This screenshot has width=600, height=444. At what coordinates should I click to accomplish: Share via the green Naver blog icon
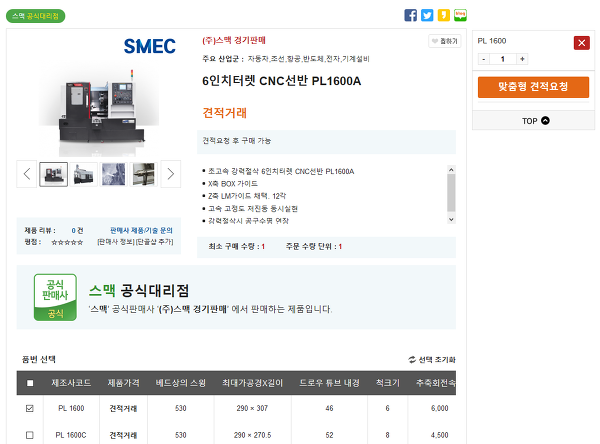click(460, 15)
